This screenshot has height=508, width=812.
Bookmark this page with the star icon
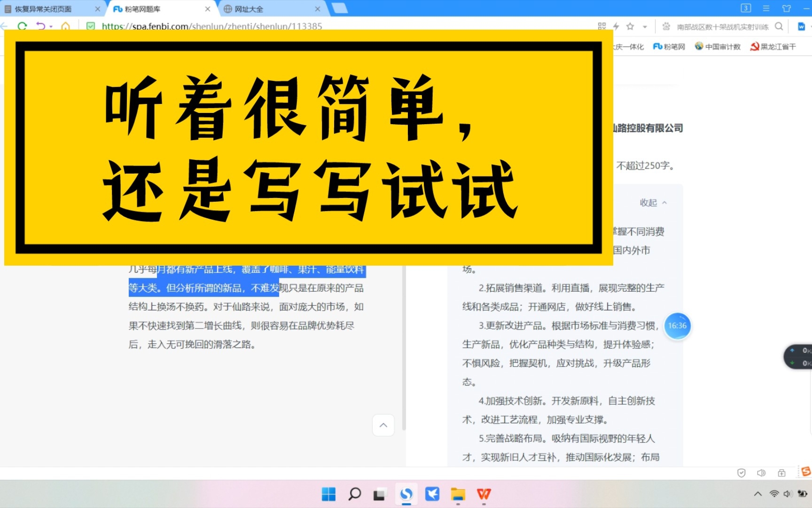pos(631,26)
